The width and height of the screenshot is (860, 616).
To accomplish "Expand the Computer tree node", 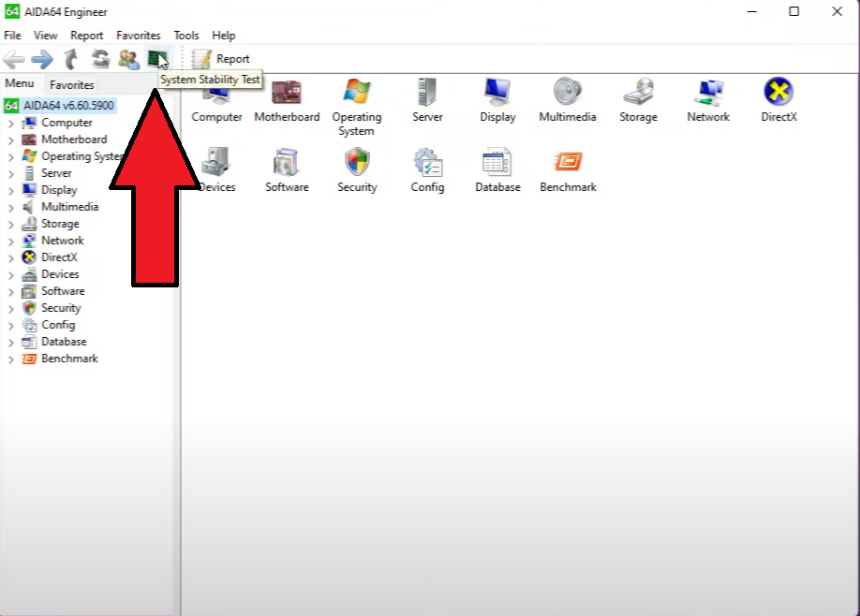I will coord(11,123).
